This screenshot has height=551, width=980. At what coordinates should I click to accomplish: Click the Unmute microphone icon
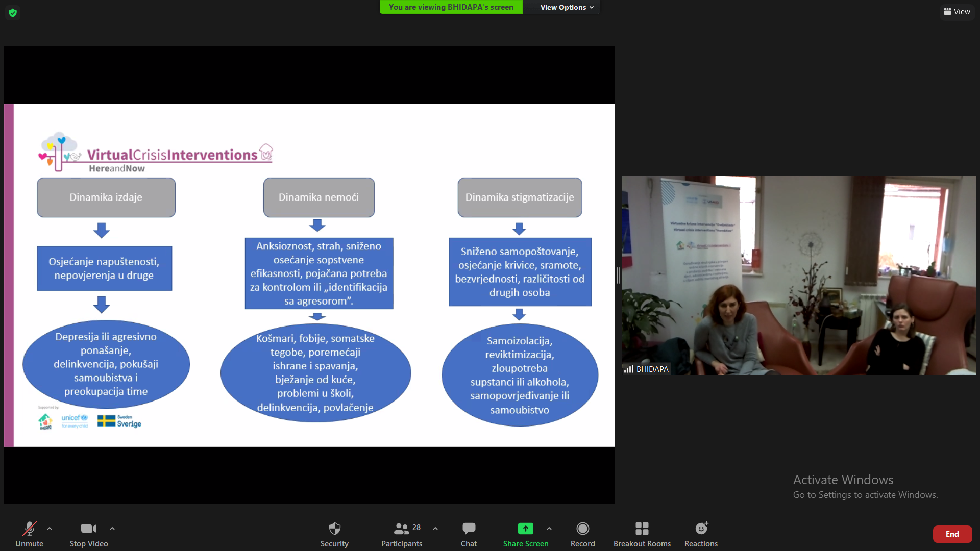click(29, 529)
